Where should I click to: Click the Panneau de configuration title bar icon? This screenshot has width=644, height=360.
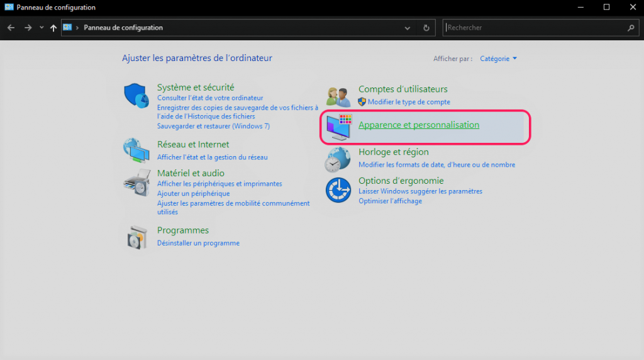pos(9,7)
